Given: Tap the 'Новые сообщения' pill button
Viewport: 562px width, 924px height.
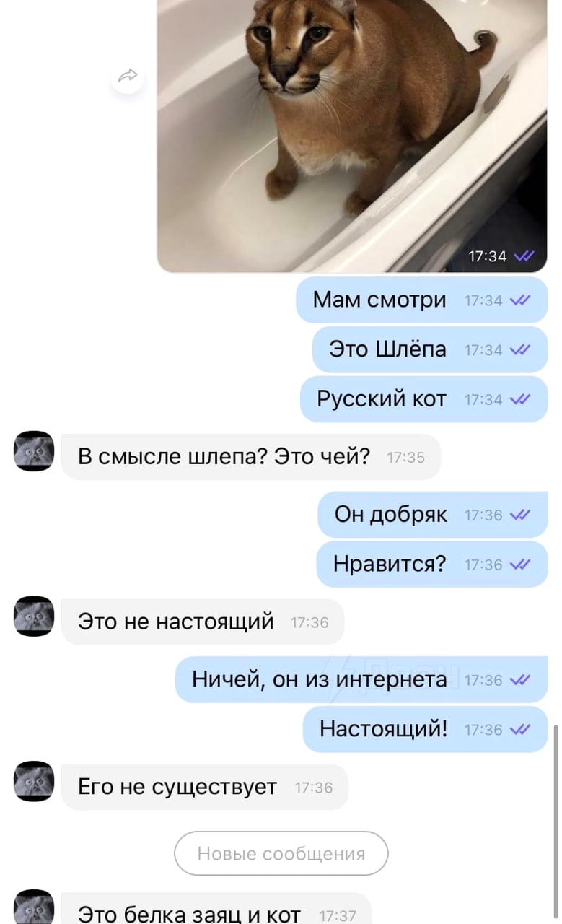Looking at the screenshot, I should (x=281, y=854).
